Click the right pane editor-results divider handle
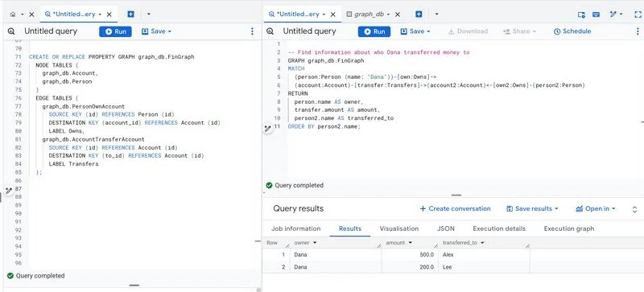Viewport: 644px width, 292px height. (456, 195)
